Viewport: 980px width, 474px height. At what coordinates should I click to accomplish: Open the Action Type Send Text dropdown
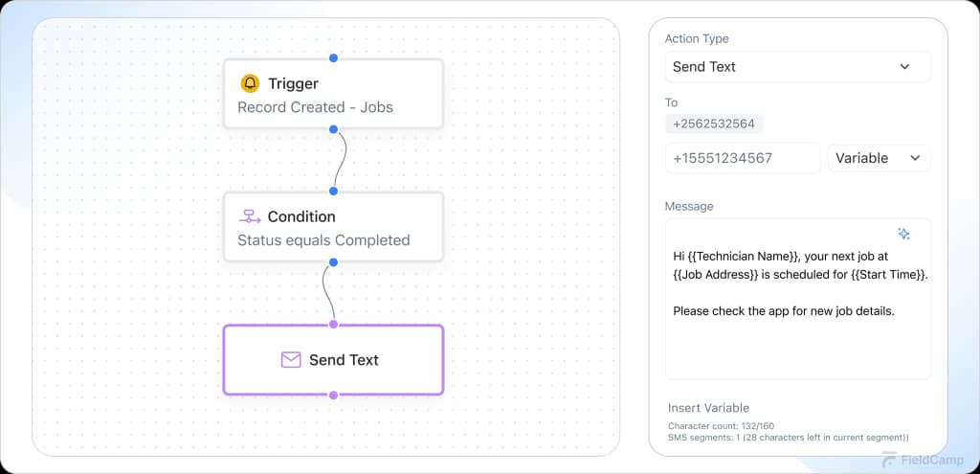point(797,67)
